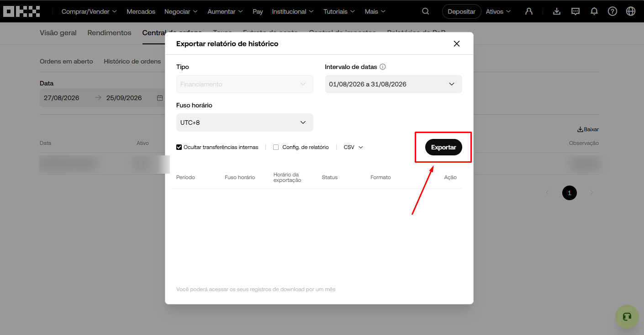Enable Config. de relatório checkbox

tap(276, 147)
